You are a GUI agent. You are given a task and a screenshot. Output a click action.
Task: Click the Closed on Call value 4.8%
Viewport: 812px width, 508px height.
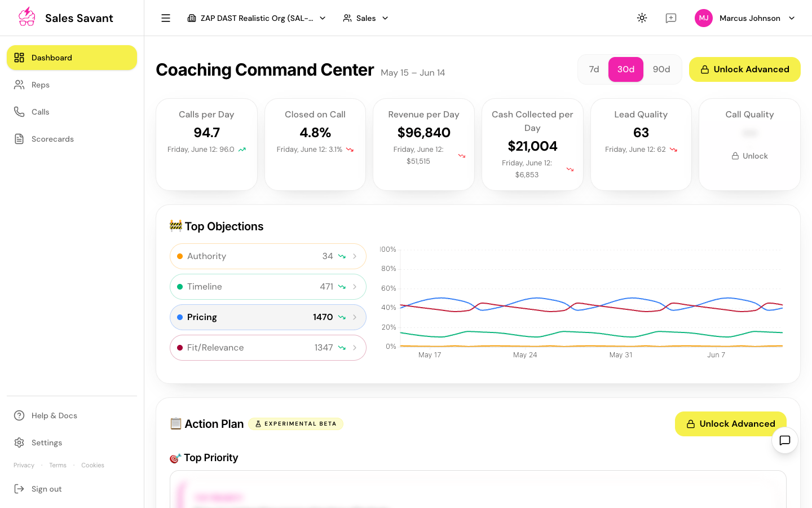point(315,133)
